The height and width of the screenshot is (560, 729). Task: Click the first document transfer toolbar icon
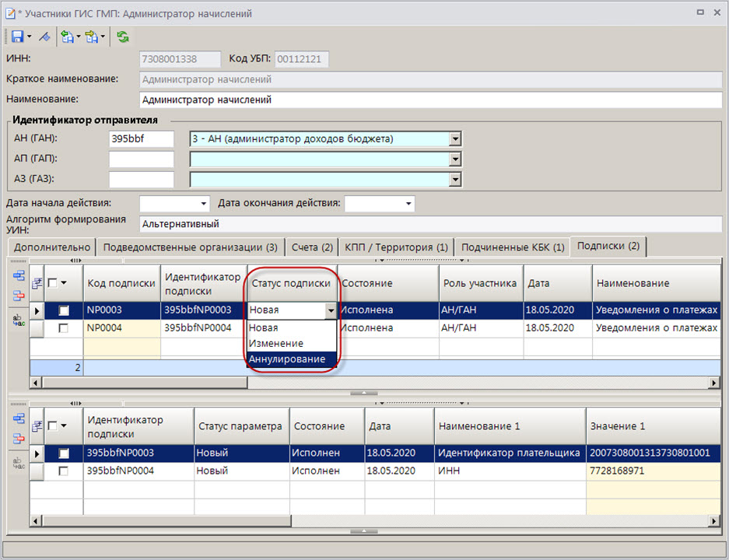pos(67,37)
